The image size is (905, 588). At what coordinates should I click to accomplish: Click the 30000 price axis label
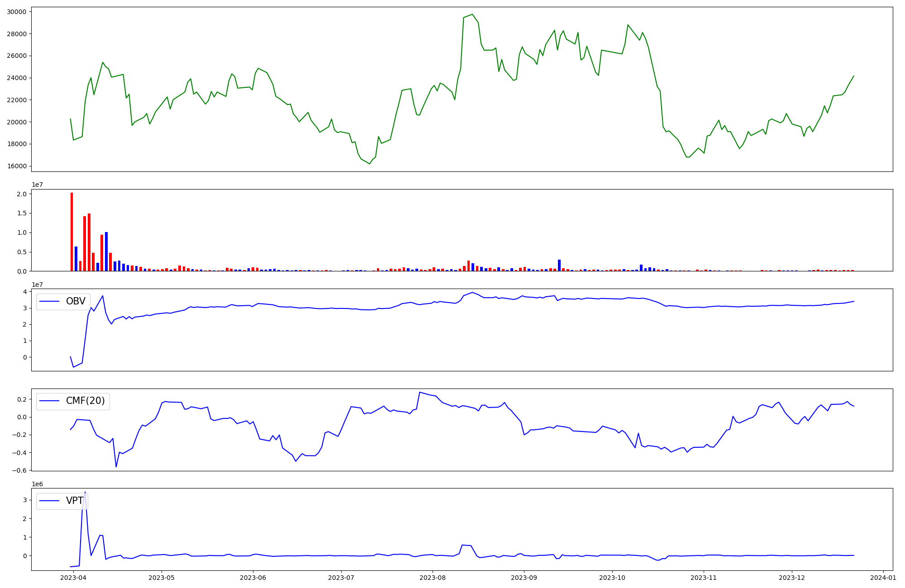16,12
